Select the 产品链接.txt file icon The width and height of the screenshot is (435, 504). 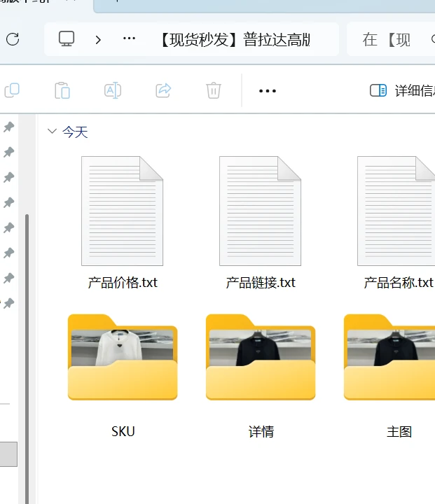pyautogui.click(x=261, y=211)
